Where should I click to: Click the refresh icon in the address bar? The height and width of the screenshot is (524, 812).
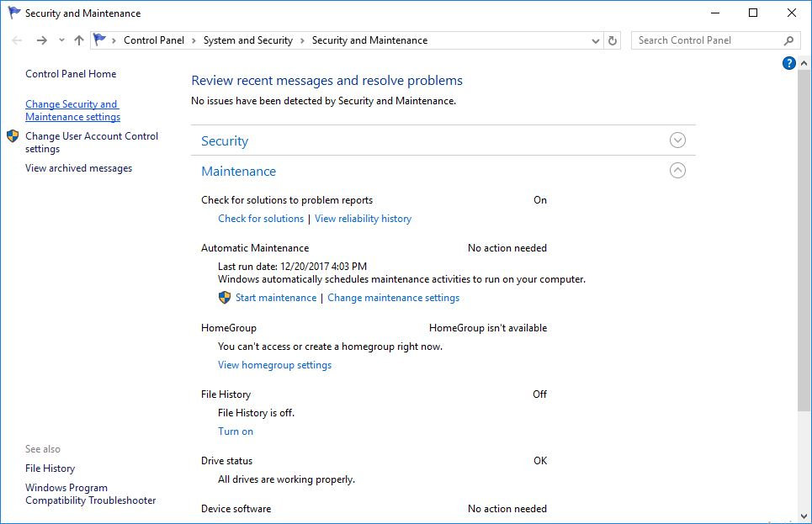(x=613, y=40)
